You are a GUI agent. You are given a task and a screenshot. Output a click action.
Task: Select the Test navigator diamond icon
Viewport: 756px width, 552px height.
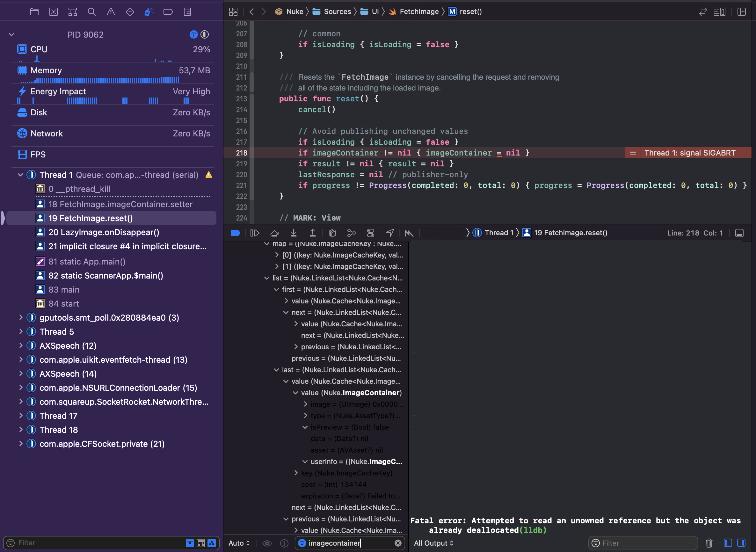click(x=130, y=12)
